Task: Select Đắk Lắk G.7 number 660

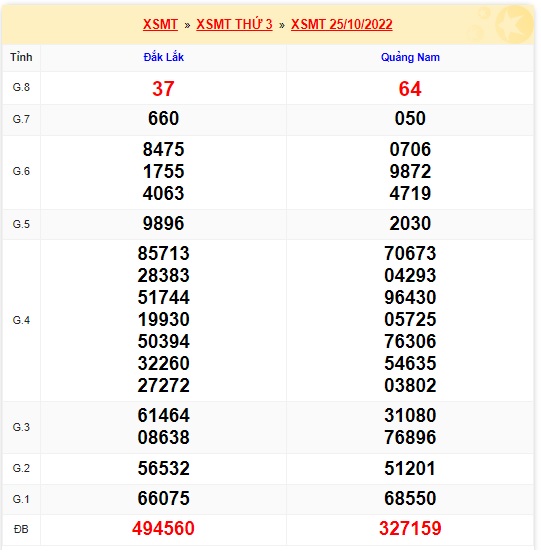Action: click(163, 118)
